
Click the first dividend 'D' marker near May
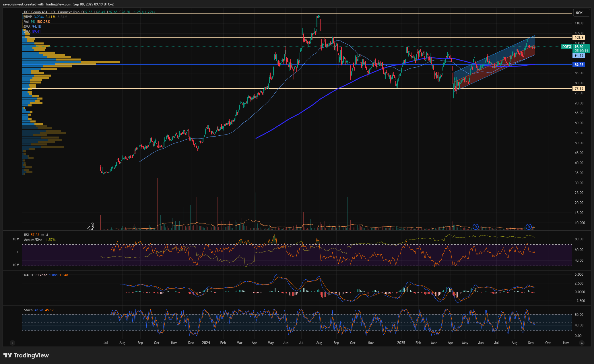[475, 227]
